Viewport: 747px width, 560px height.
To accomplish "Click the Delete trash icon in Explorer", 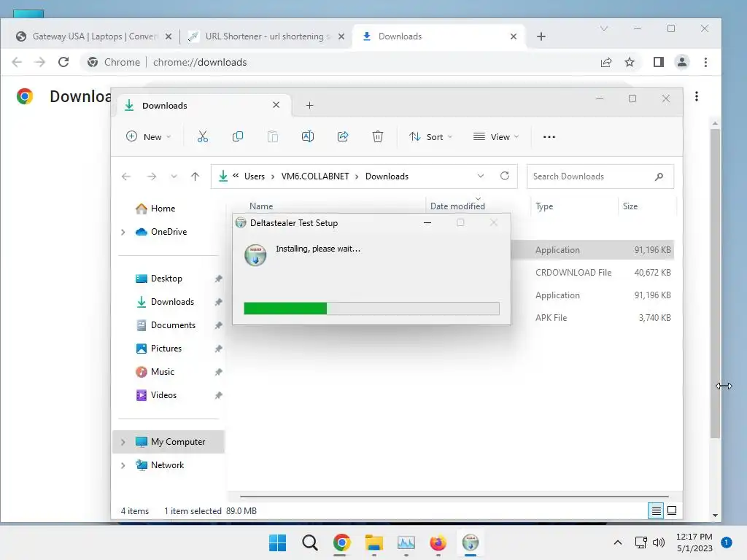I will point(377,136).
